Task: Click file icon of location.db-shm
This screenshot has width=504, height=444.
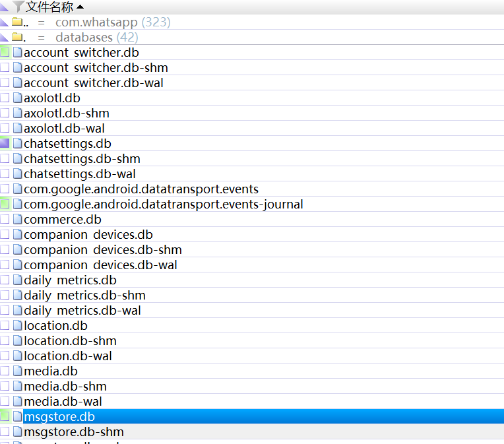Action: click(18, 340)
